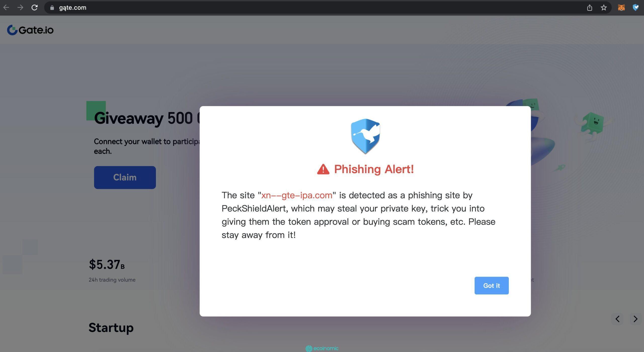Click the blue Claim button
644x352 pixels.
[x=125, y=177]
